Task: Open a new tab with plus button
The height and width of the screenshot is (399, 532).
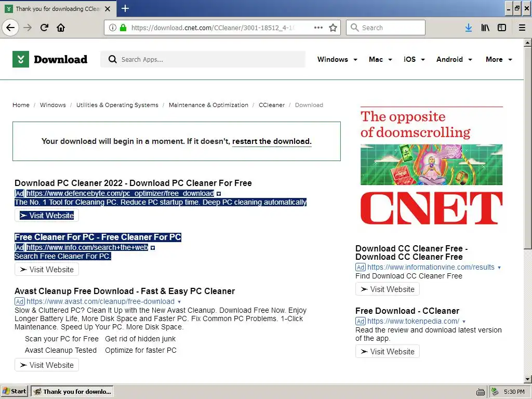Action: point(125,8)
